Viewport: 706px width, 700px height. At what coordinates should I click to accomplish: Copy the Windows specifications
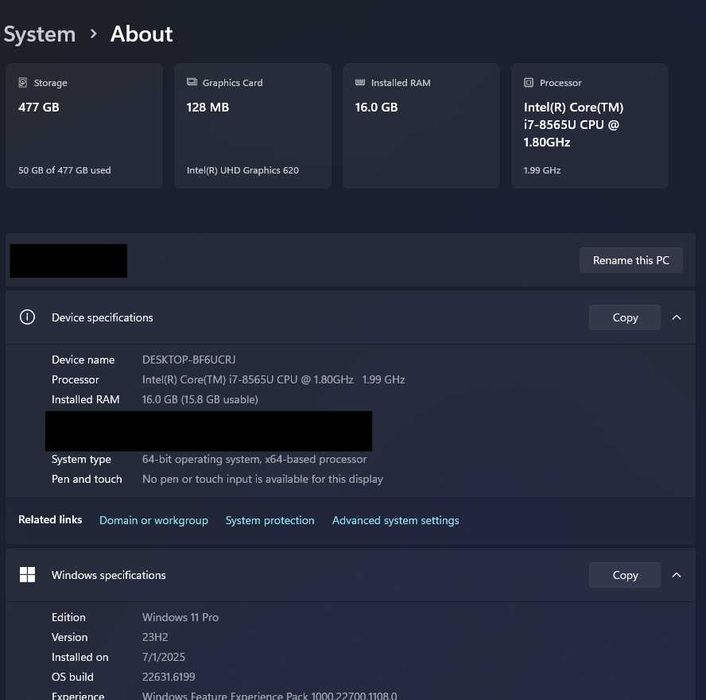click(x=625, y=575)
